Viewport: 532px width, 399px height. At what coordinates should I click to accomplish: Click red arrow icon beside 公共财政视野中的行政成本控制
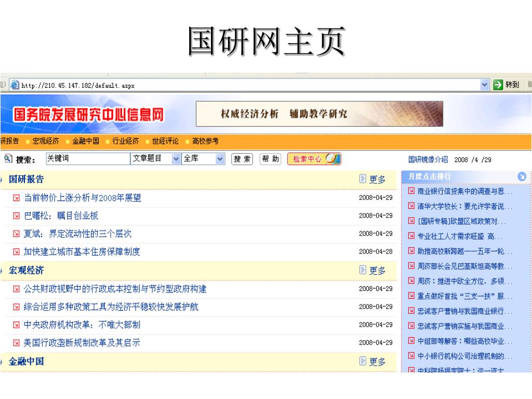(x=16, y=289)
